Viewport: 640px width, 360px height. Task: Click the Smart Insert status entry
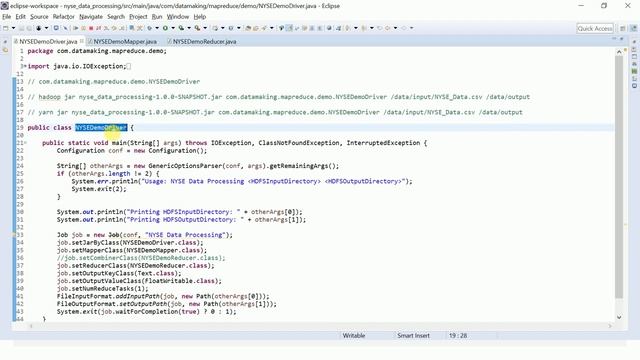(x=413, y=336)
